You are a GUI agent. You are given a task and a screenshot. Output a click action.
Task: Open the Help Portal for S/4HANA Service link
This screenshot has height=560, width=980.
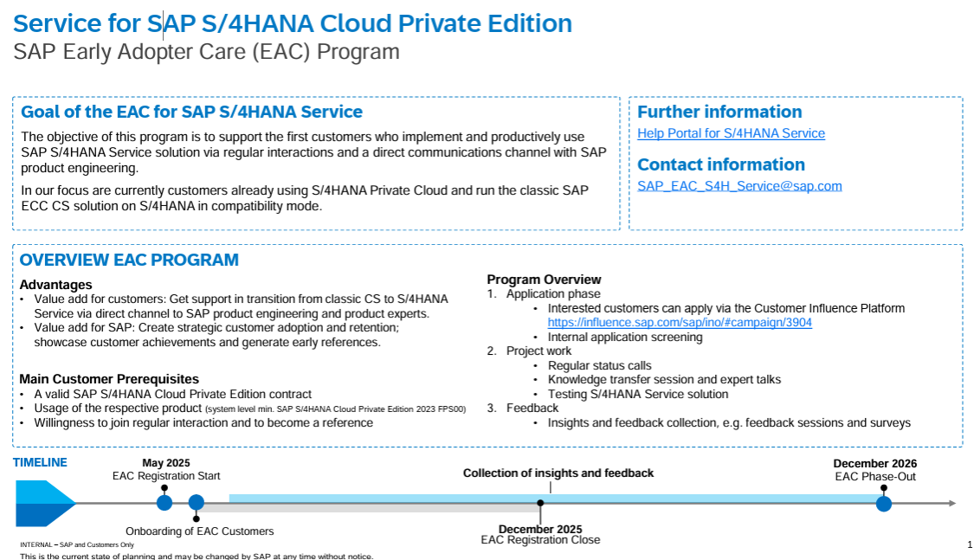pyautogui.click(x=731, y=133)
